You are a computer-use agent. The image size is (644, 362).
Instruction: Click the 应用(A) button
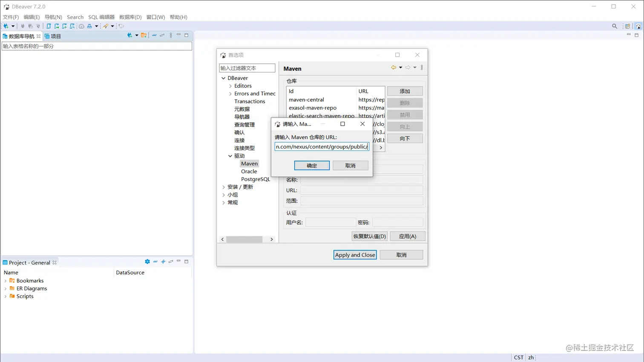coord(408,236)
